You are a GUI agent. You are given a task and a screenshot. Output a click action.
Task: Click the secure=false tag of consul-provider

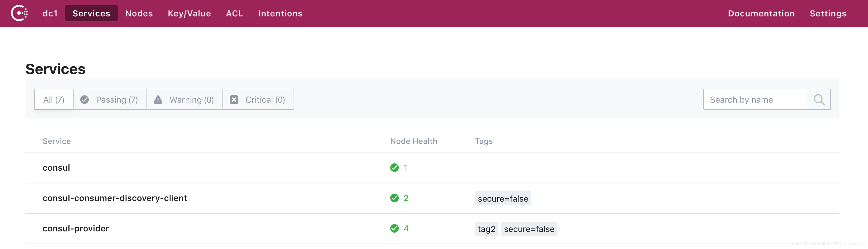tap(529, 229)
